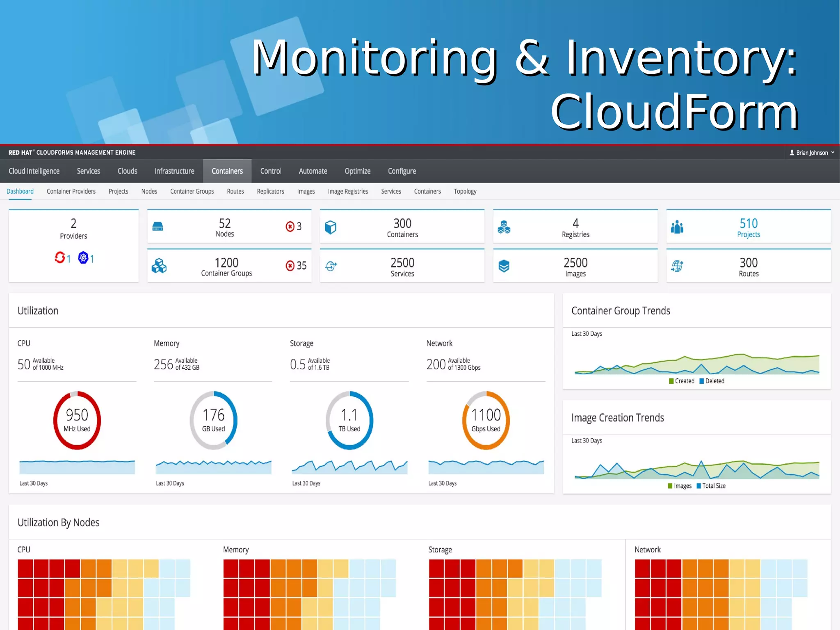Open the Services main menu
Viewport: 840px width, 630px height.
[x=89, y=171]
